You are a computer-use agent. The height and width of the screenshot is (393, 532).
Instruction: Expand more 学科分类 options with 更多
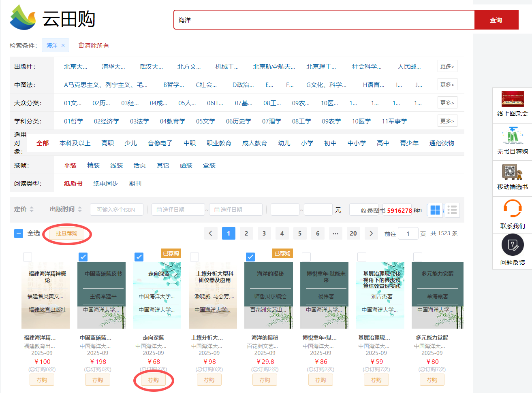(447, 121)
